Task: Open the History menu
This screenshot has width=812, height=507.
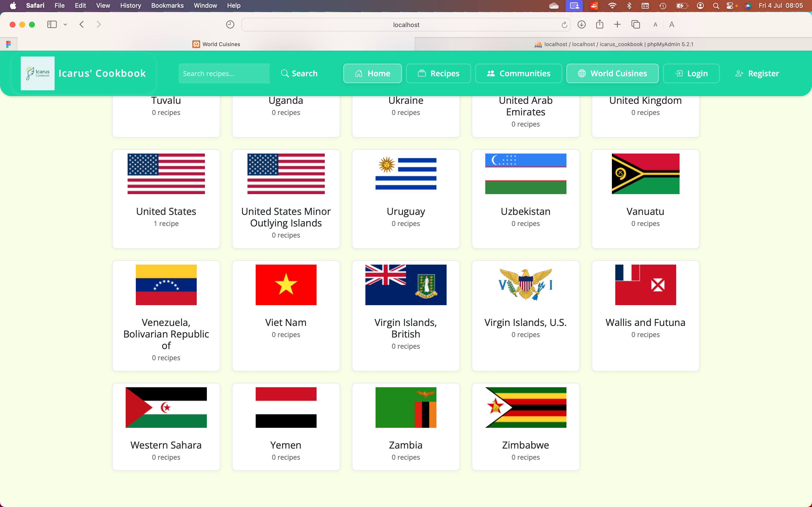Action: pyautogui.click(x=130, y=5)
